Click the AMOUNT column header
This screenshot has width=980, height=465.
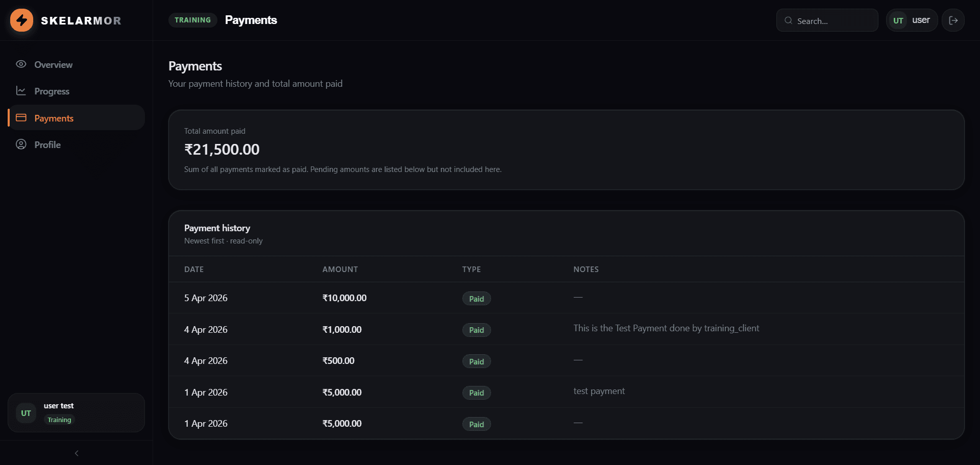340,270
